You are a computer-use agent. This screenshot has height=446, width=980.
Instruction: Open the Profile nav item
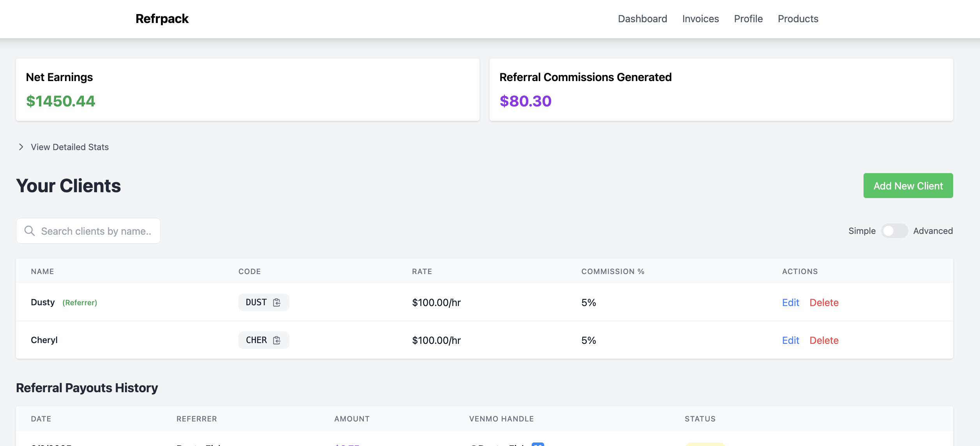point(748,19)
